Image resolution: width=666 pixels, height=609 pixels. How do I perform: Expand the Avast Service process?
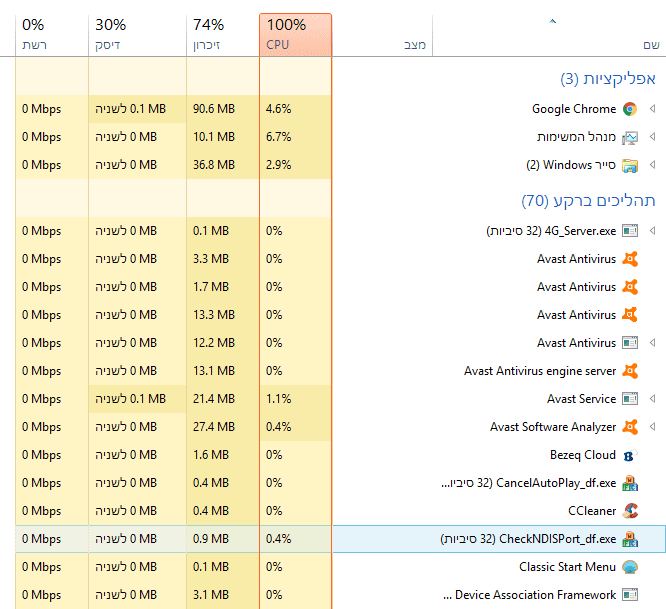pos(653,399)
